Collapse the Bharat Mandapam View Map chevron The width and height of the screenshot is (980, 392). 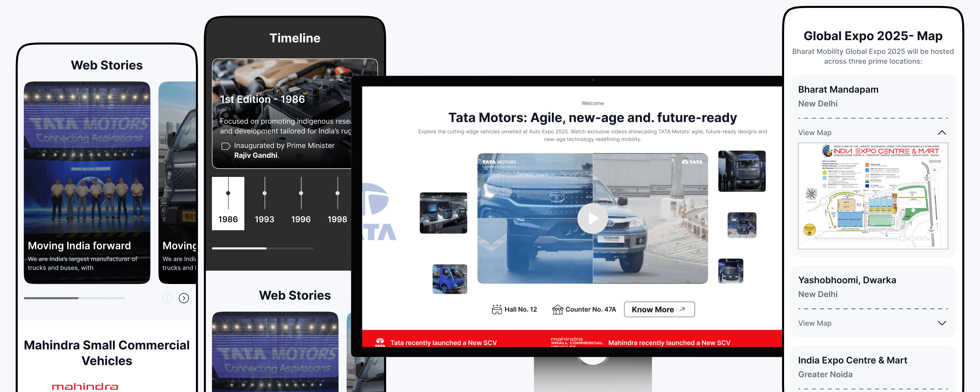tap(942, 133)
